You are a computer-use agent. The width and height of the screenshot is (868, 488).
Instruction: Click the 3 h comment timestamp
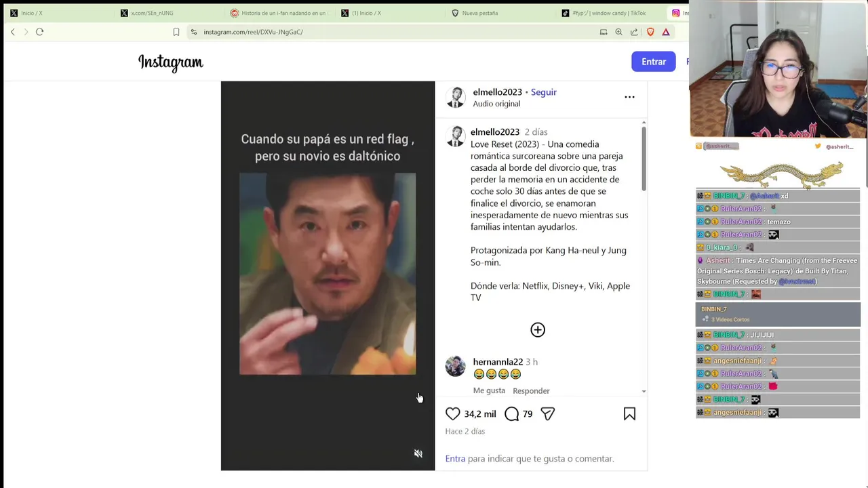[532, 362]
